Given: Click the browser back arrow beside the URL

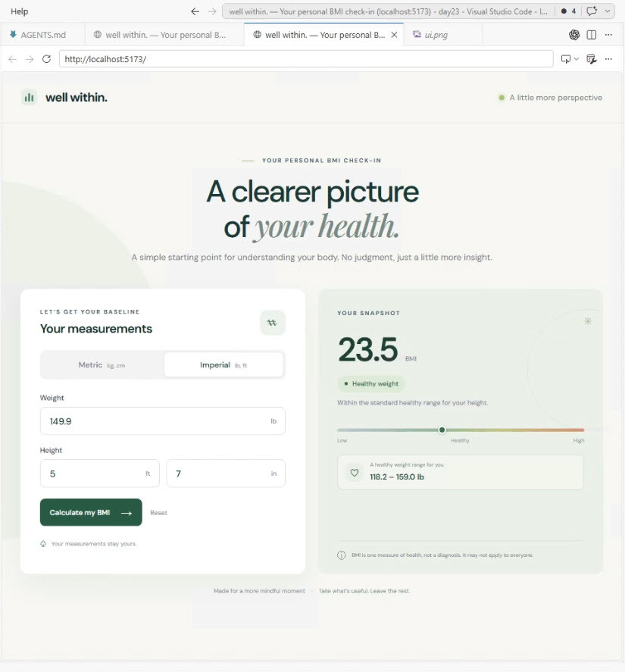Looking at the screenshot, I should [x=12, y=59].
